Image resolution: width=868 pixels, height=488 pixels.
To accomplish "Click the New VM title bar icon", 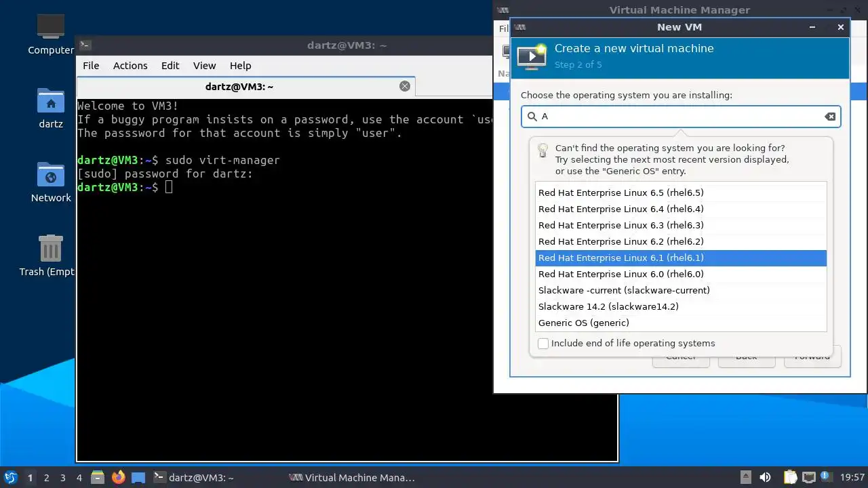I will click(520, 27).
